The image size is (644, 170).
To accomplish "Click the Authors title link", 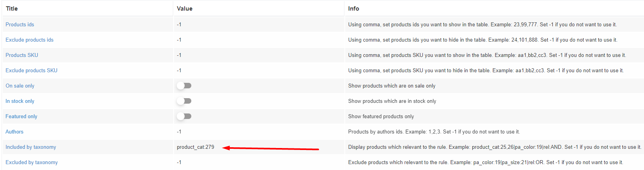I will pos(15,132).
